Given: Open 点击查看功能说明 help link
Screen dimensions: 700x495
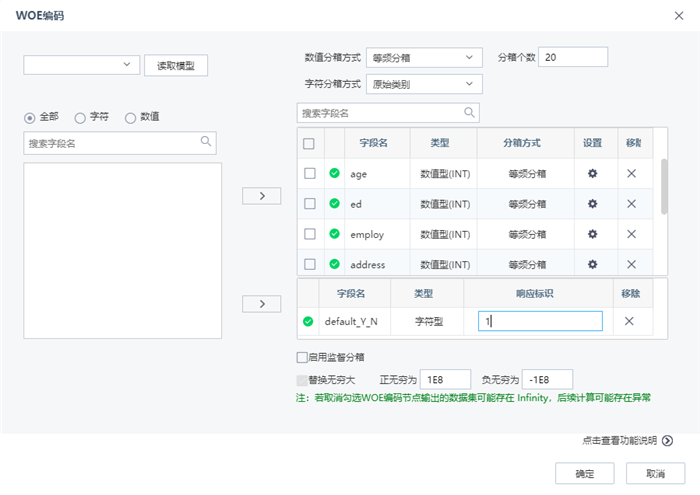Looking at the screenshot, I should (620, 441).
